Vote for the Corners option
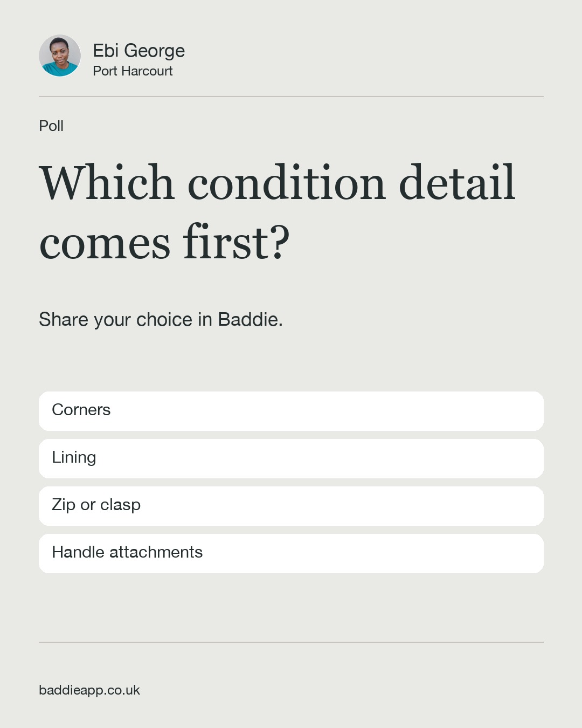Screen dimensions: 582x728 click(291, 411)
